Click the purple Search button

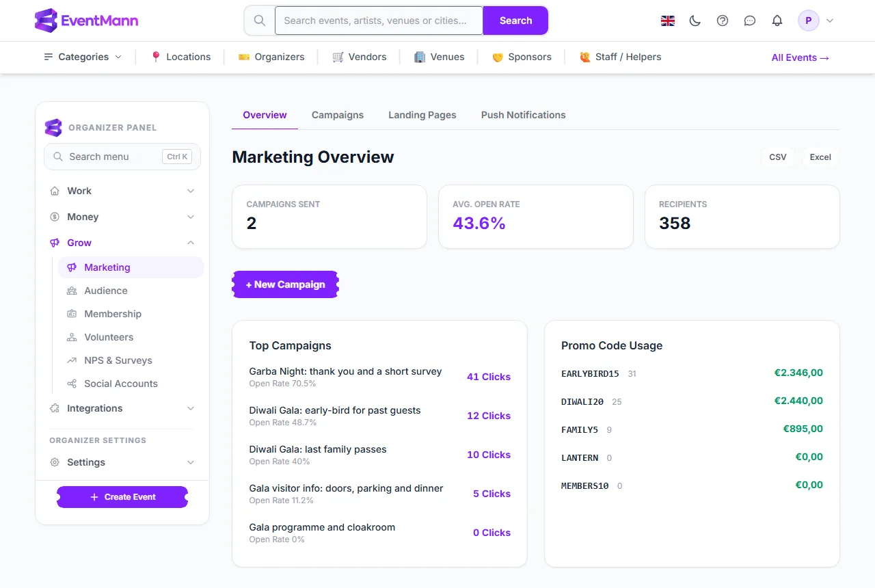click(x=515, y=21)
